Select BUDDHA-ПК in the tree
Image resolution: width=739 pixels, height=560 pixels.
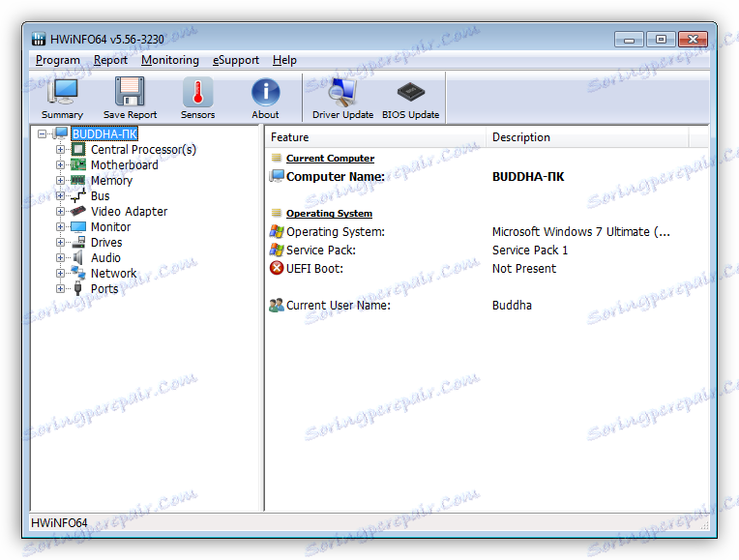click(104, 133)
